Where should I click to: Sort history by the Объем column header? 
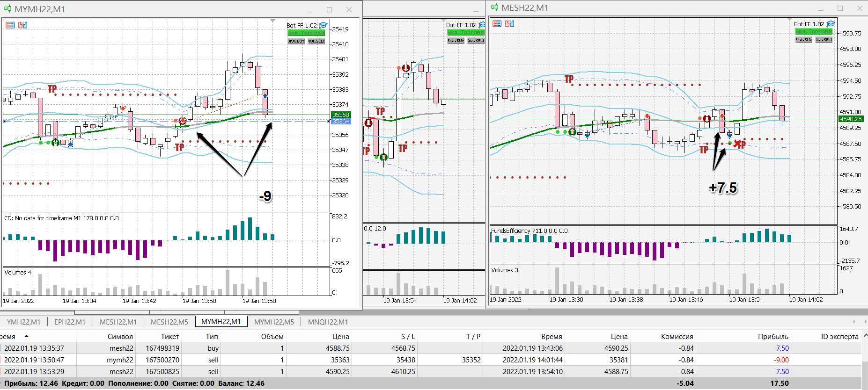pos(272,336)
